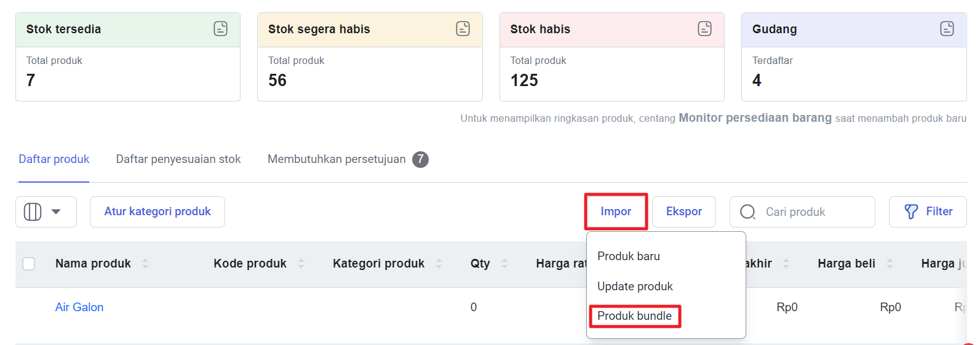Sort by Nama produk column arrows
The height and width of the screenshot is (345, 980).
(145, 263)
